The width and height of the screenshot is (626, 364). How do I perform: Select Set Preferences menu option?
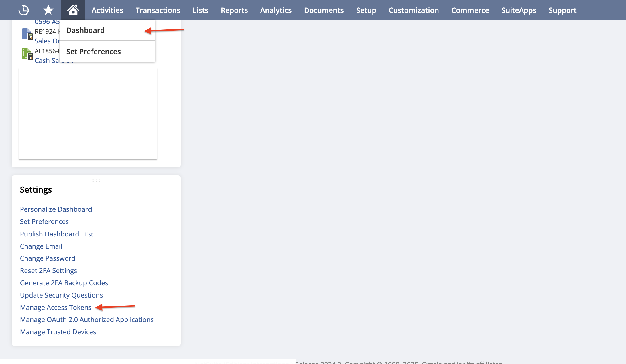point(94,51)
